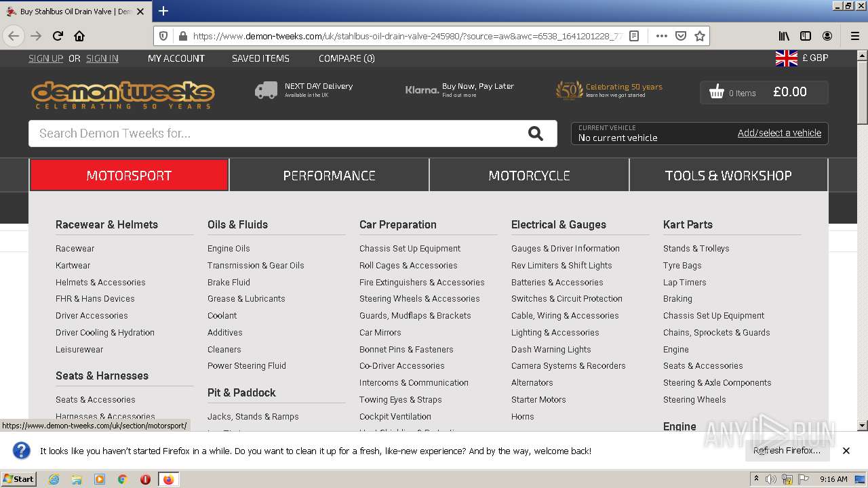This screenshot has height=488, width=868.
Task: Open the £ GBP currency selector
Action: coord(815,58)
